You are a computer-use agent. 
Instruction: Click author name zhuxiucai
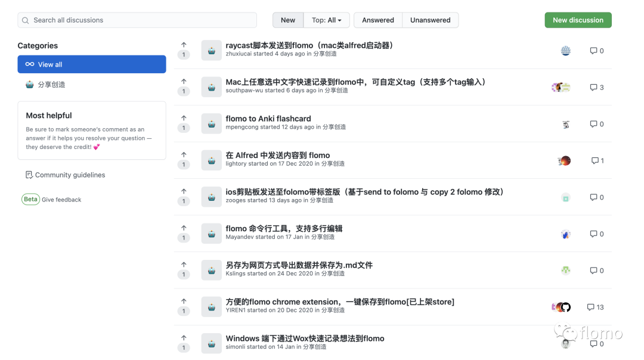(238, 54)
